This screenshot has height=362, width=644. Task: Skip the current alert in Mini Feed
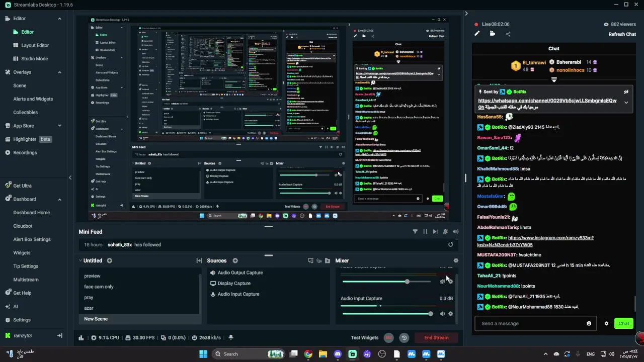pos(435,232)
